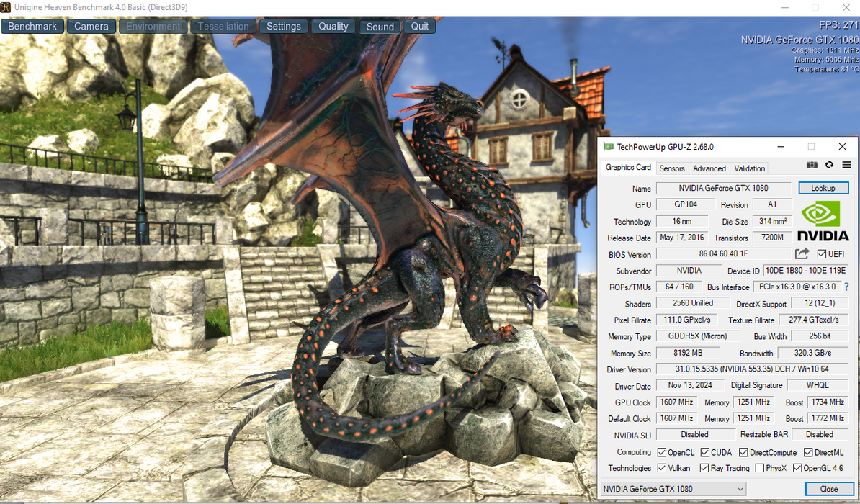860x504 pixels.
Task: Click the Default Clock Boost value 1772 MHz
Action: click(x=828, y=418)
